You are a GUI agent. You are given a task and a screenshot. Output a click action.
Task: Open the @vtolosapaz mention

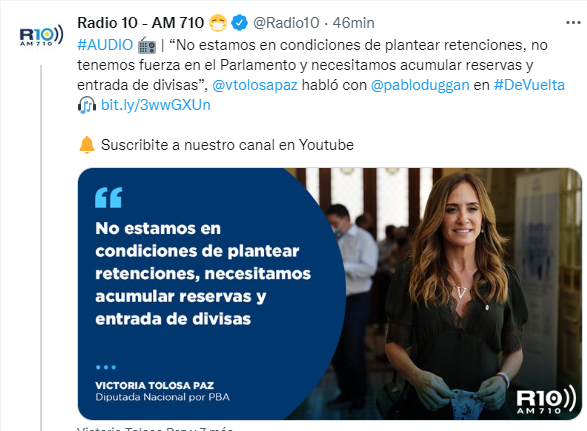(255, 85)
